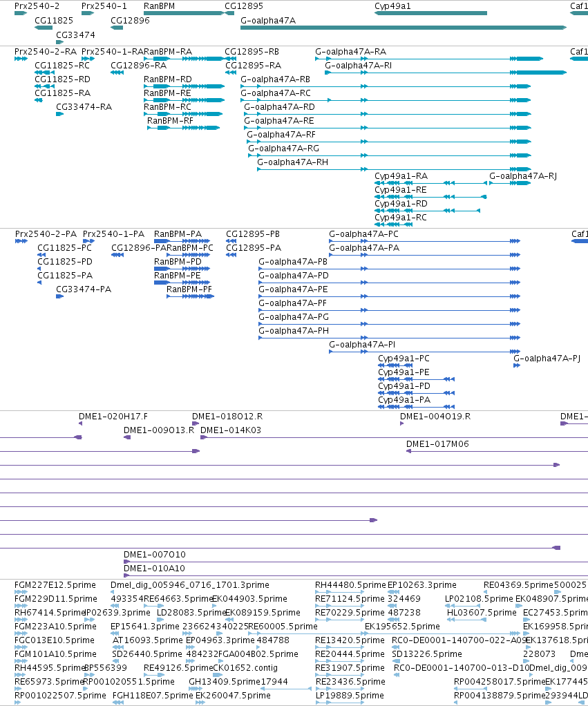Click the Cyp49a1-RD transcript label
Viewport: 588px width, 706px height.
point(401,204)
